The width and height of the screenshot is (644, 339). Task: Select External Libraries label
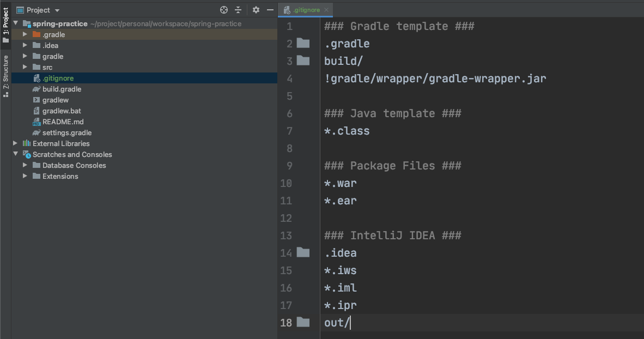pyautogui.click(x=61, y=143)
